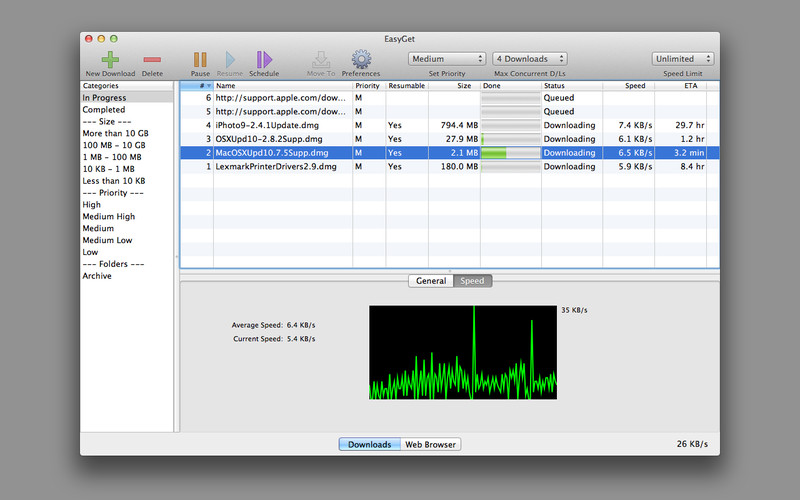Pause the selected download
800x500 pixels.
tap(200, 59)
